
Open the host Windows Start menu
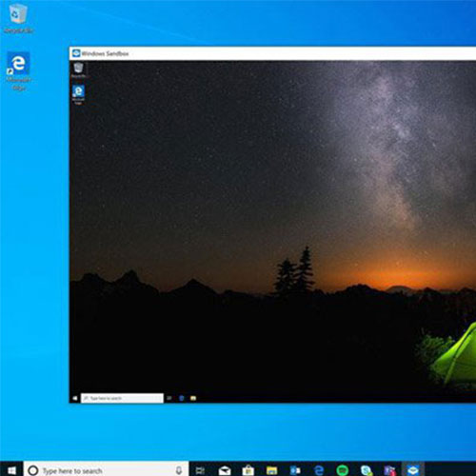(11, 470)
